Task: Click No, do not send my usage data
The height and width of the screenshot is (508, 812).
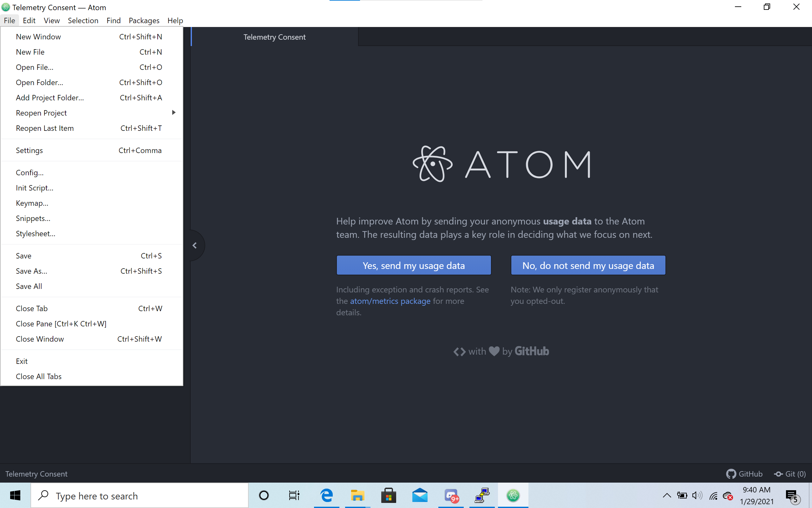Action: coord(588,265)
